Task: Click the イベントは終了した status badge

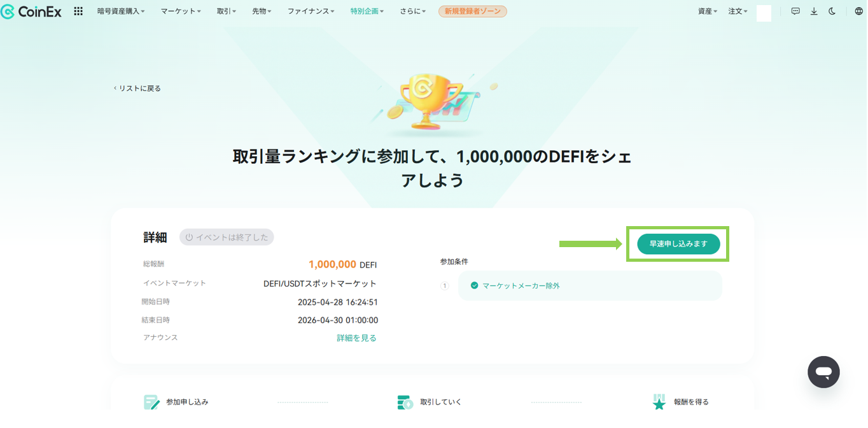Action: click(227, 238)
